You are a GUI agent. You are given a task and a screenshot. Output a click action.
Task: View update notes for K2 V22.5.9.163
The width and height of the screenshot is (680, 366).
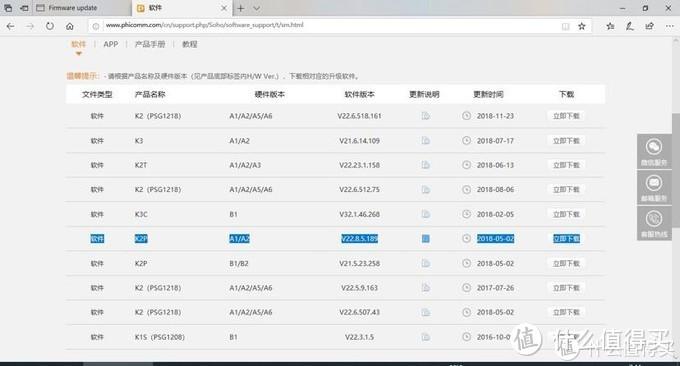point(425,288)
